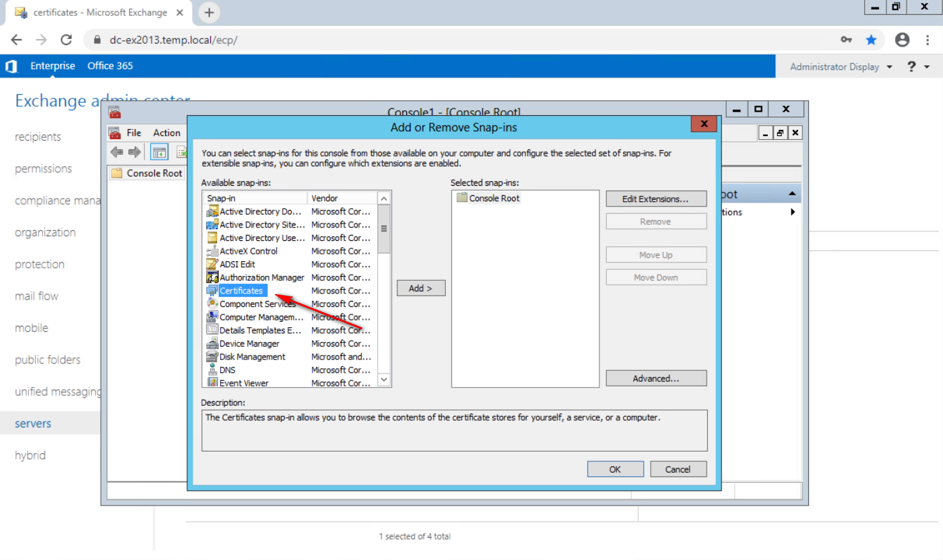Open the help question mark dropdown
943x560 pixels.
917,67
